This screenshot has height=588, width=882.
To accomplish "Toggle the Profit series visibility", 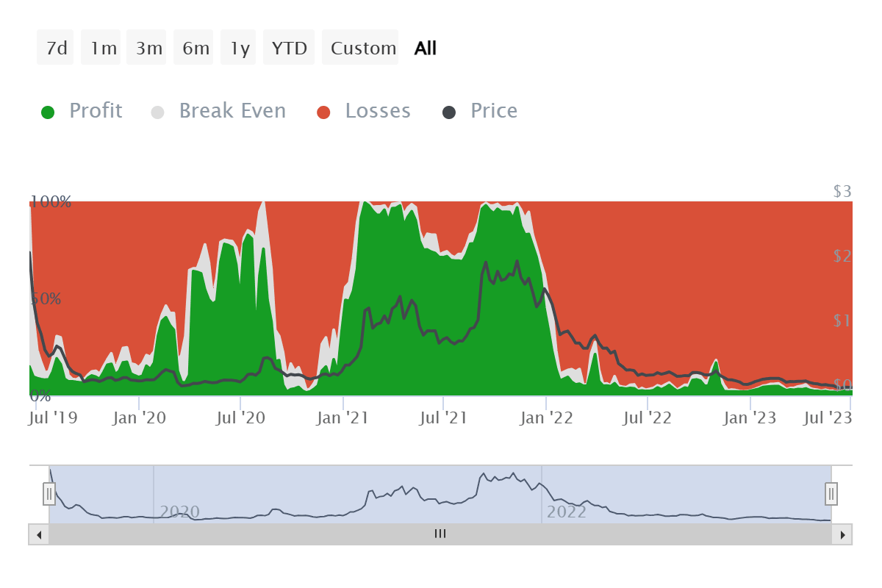I will 95,110.
